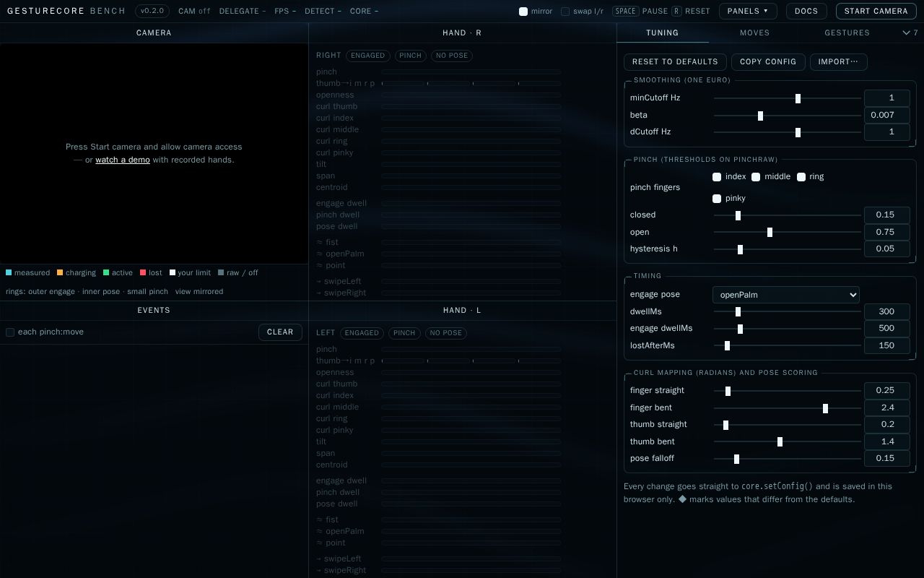Enable each pinch:move checkbox

click(10, 332)
